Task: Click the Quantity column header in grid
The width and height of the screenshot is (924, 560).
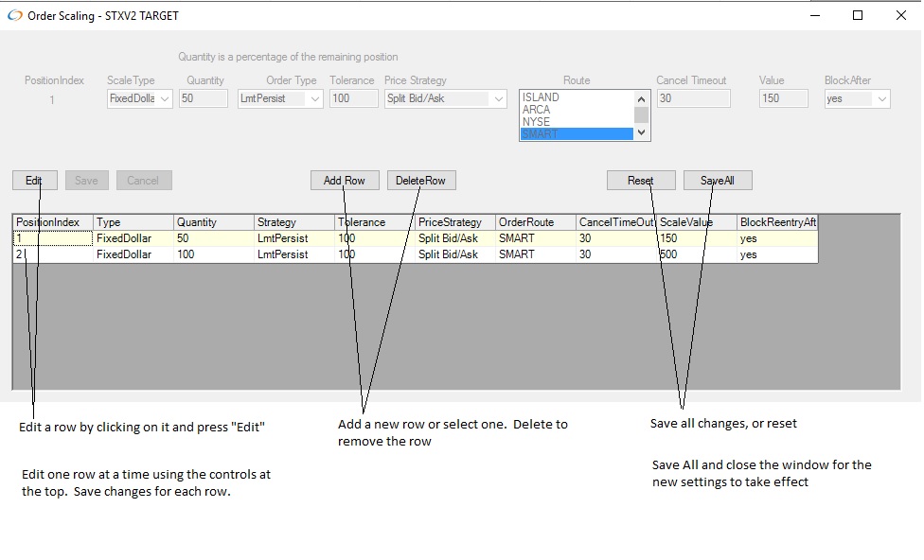Action: tap(213, 222)
